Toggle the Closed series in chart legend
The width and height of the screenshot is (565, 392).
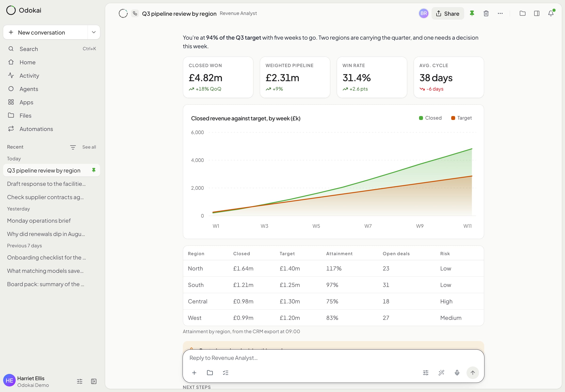pyautogui.click(x=430, y=118)
